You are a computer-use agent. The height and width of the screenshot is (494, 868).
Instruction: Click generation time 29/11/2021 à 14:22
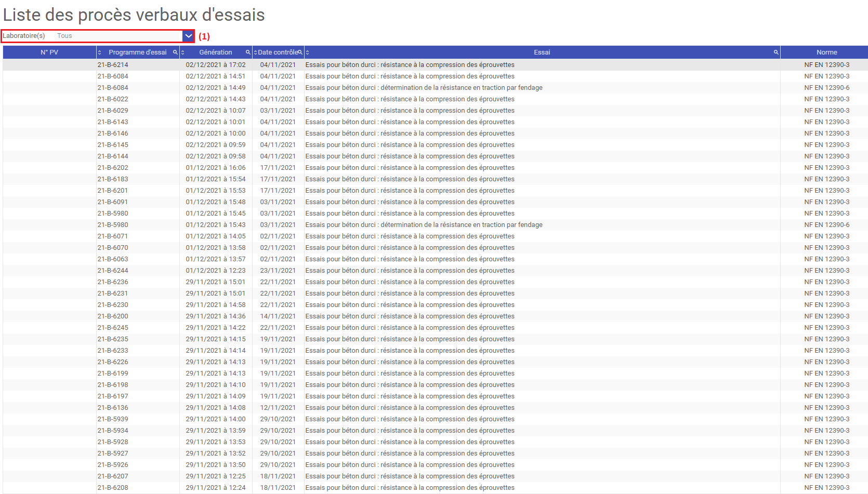216,328
